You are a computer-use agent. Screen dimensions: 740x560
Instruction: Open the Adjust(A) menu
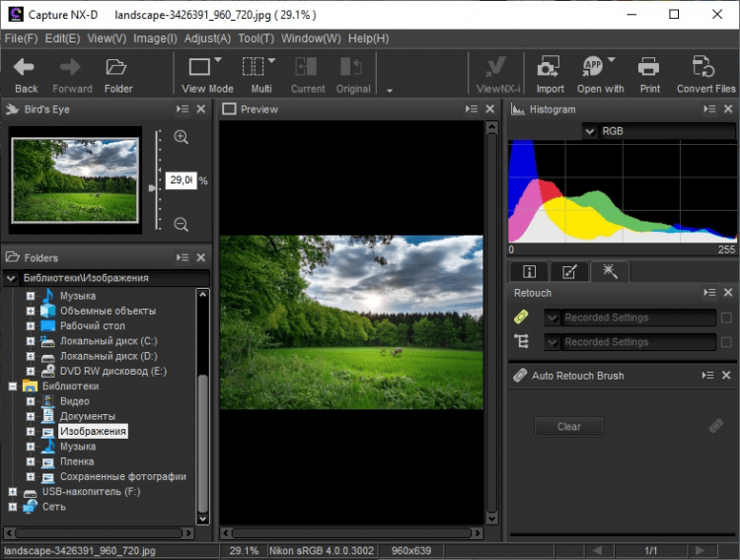pyautogui.click(x=207, y=38)
